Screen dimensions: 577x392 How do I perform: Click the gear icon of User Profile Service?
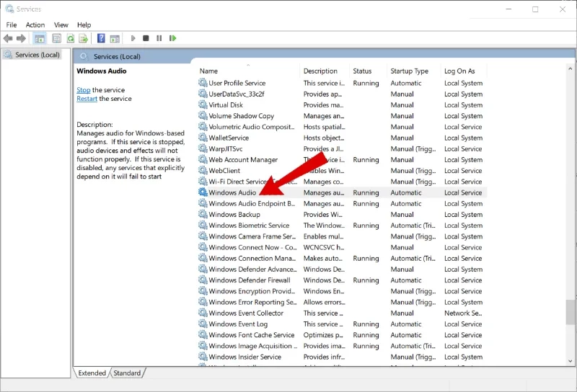coord(203,82)
